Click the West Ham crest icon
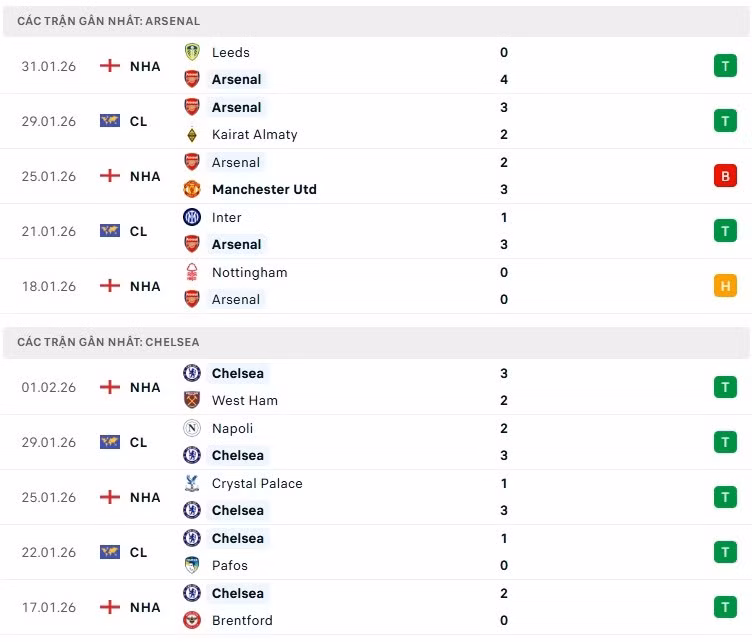This screenshot has height=642, width=752. coord(192,400)
